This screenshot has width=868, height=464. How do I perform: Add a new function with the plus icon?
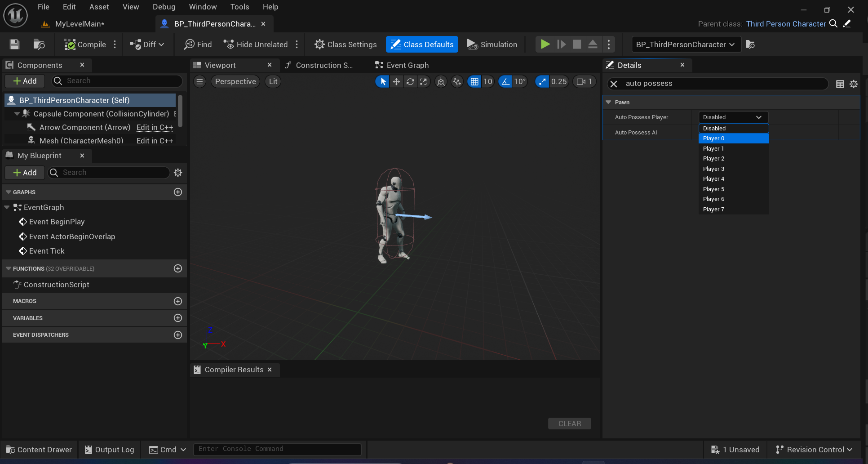[178, 268]
